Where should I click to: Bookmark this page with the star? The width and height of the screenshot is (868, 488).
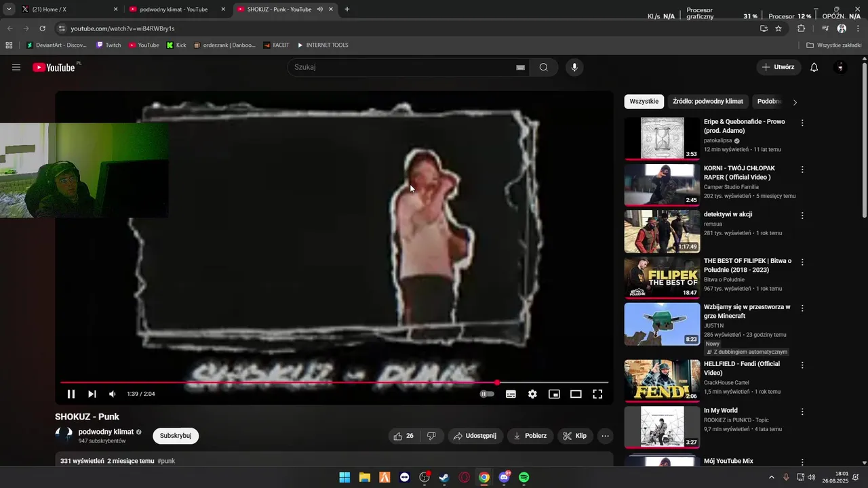tap(778, 28)
